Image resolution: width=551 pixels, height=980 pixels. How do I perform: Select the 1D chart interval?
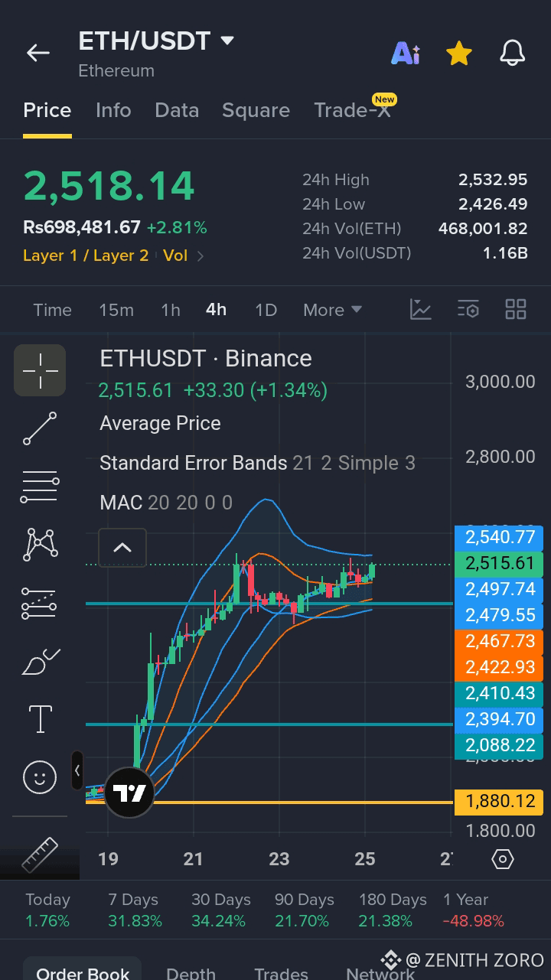point(266,310)
